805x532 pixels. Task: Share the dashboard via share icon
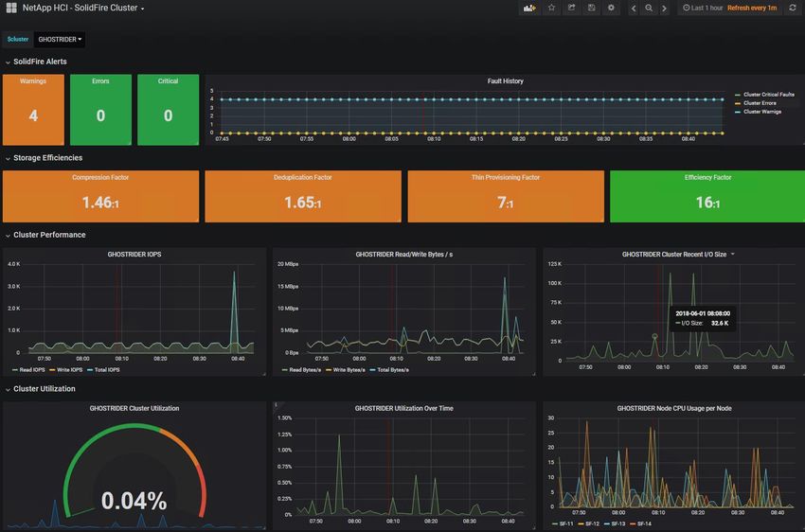point(571,8)
